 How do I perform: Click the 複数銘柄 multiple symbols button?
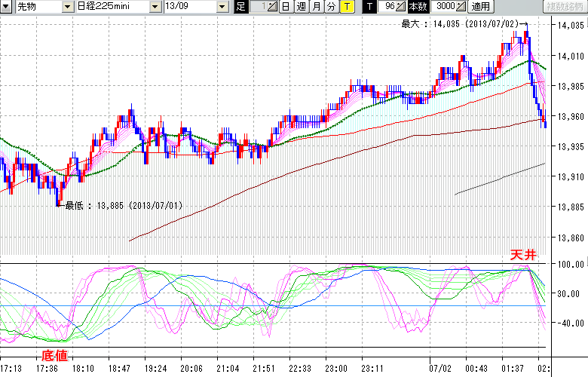(565, 7)
